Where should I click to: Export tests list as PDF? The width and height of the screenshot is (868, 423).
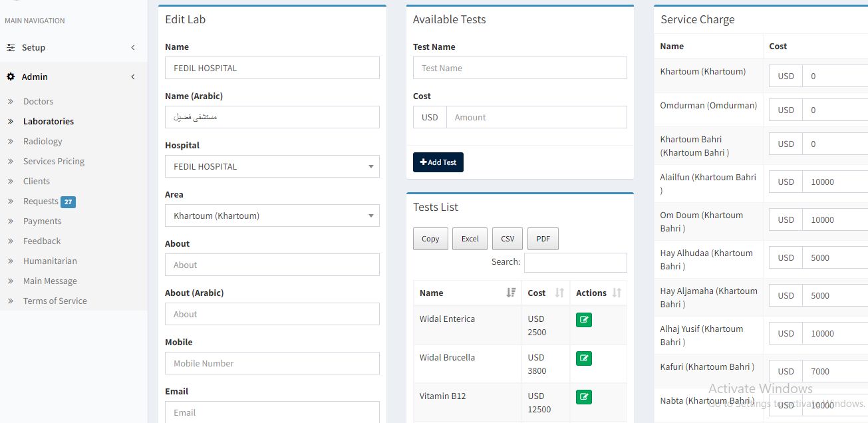(x=543, y=239)
